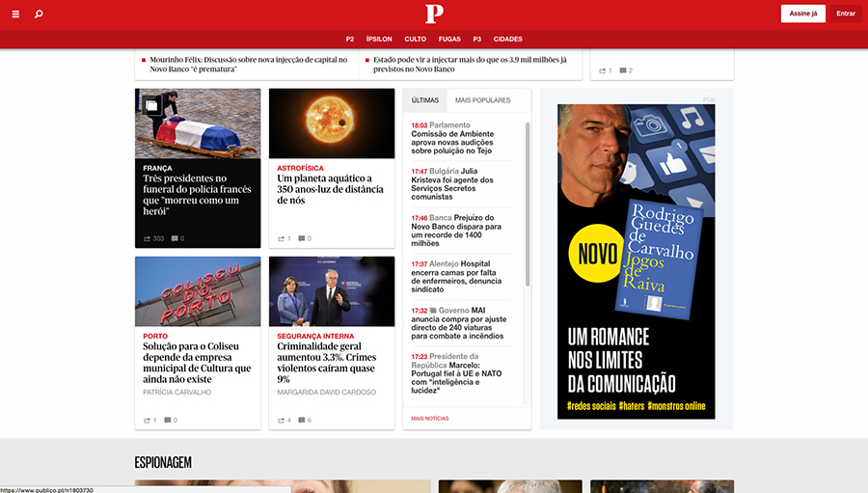Viewport: 868px width, 493px height.
Task: Click the Assine já button
Action: coord(802,14)
